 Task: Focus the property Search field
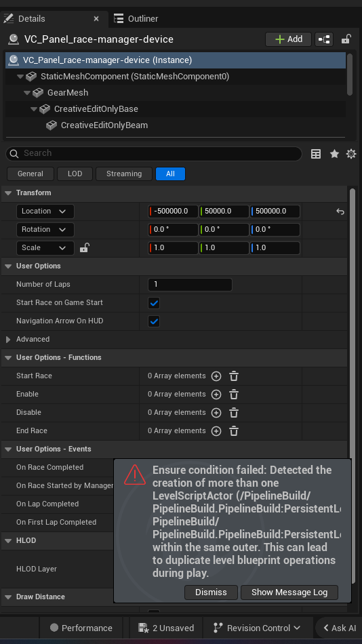pos(154,154)
